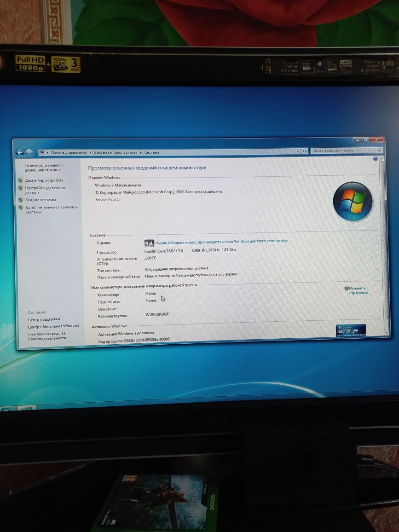Click the shield icon next to Защита системы
The image size is (399, 532).
coord(21,200)
